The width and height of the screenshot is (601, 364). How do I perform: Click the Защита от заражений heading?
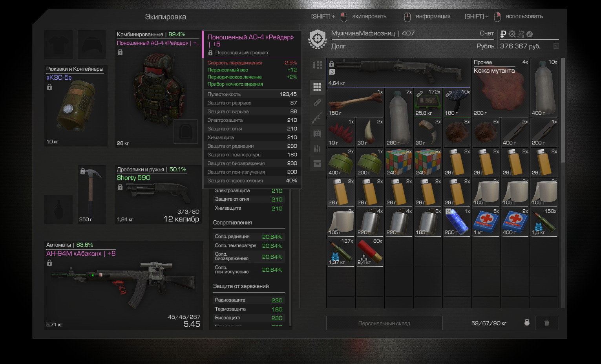click(241, 286)
